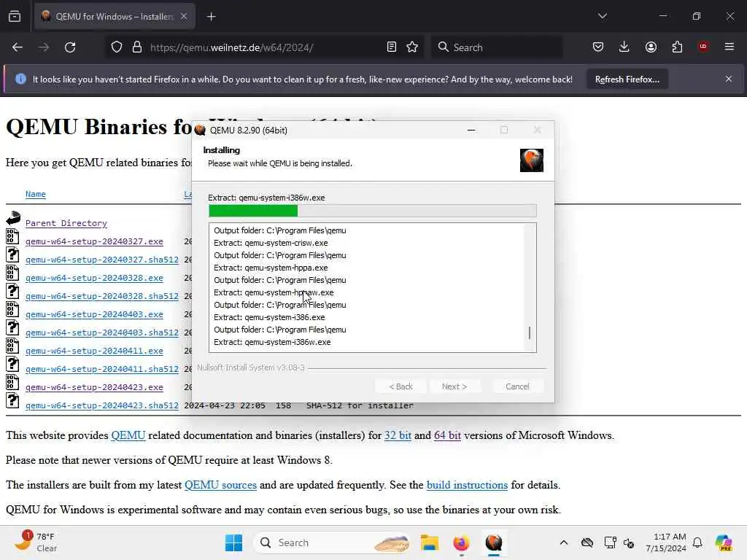Sort listing by the Name column link
This screenshot has width=747, height=560.
pos(36,194)
